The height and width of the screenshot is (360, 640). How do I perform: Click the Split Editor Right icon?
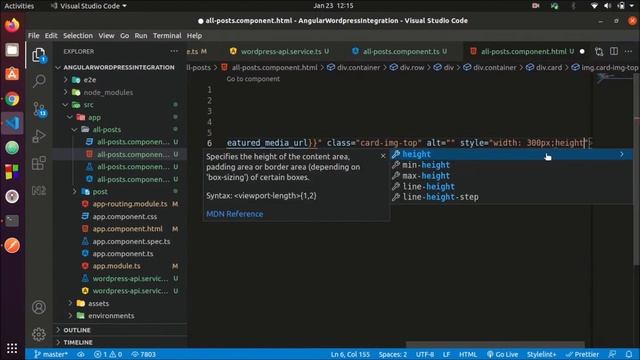(614, 51)
